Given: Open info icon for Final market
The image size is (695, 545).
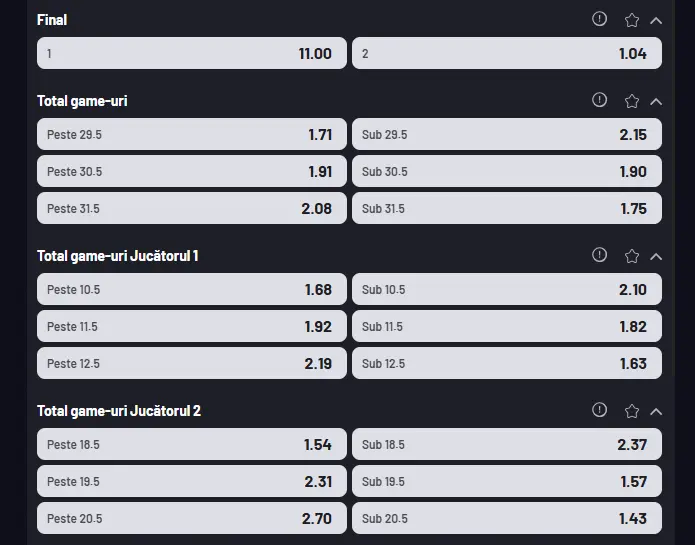Looking at the screenshot, I should (x=599, y=19).
